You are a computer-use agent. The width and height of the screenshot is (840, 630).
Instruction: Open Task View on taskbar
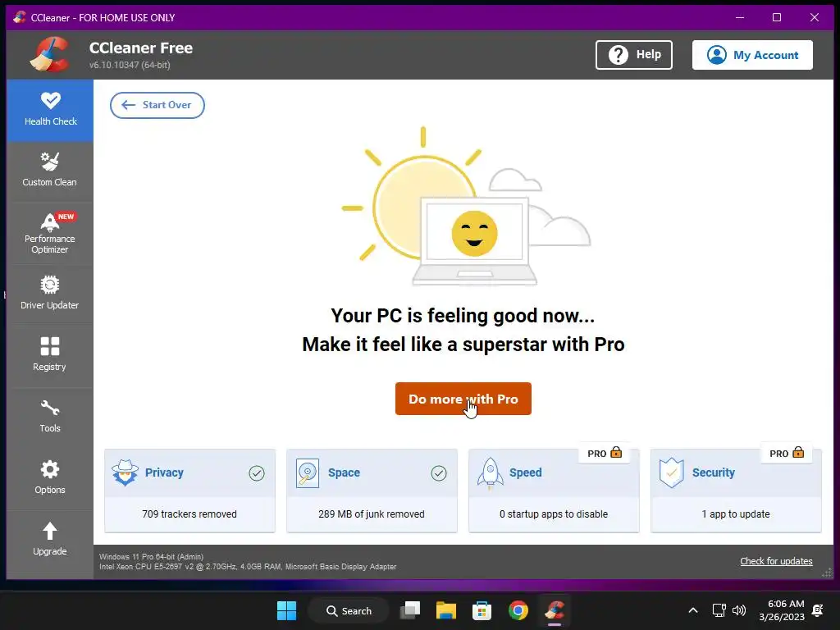[x=411, y=610]
